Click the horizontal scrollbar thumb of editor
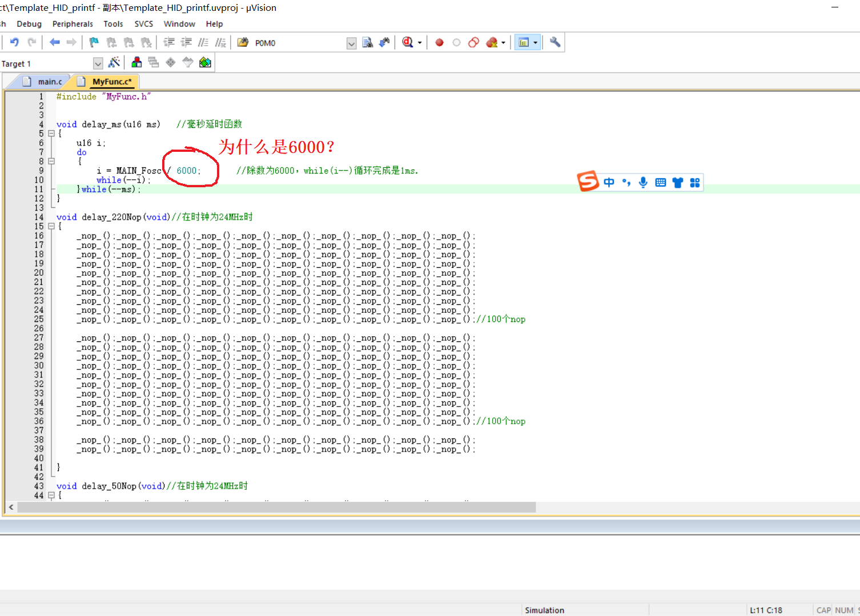 [x=276, y=507]
